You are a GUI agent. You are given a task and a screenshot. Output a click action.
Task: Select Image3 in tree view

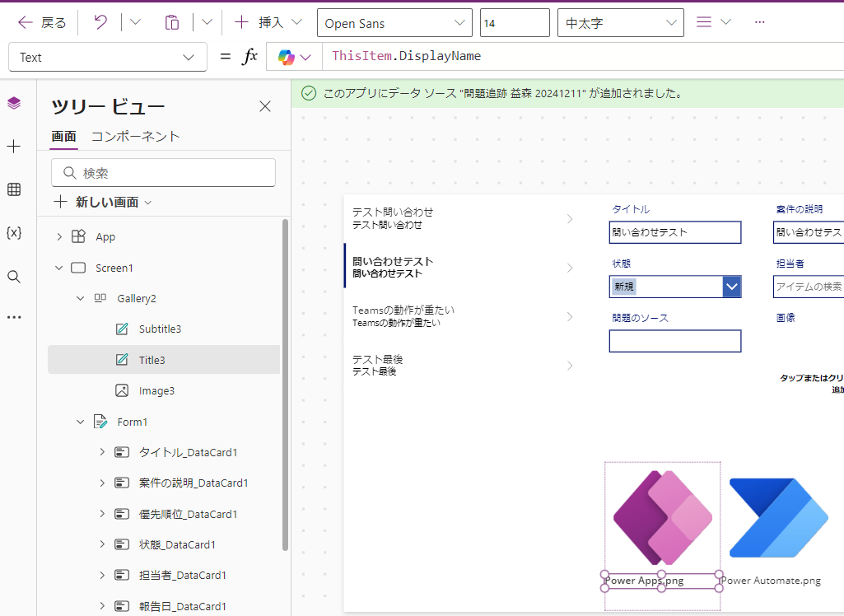click(156, 391)
